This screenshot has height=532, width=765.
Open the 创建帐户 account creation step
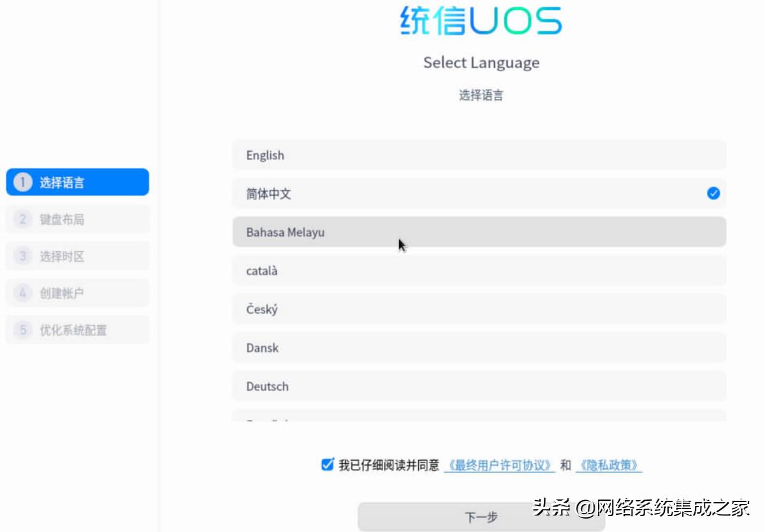point(77,292)
